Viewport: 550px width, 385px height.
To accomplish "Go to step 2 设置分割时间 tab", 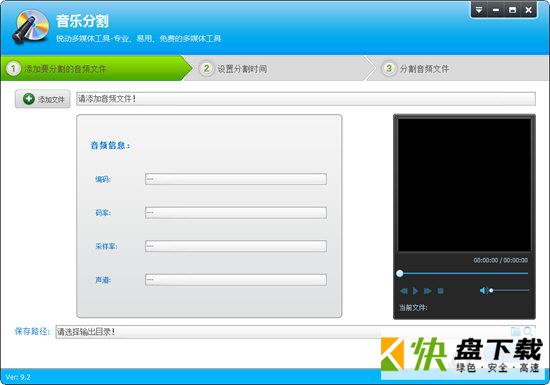I will click(279, 68).
